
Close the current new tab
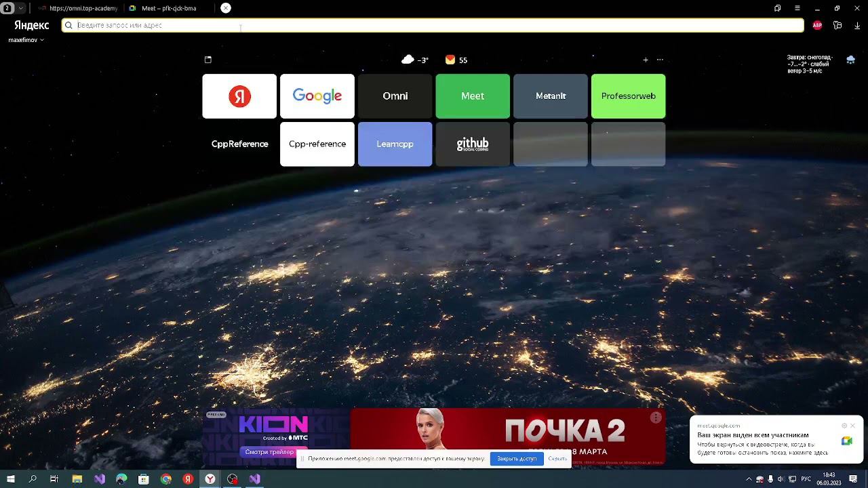pos(226,8)
